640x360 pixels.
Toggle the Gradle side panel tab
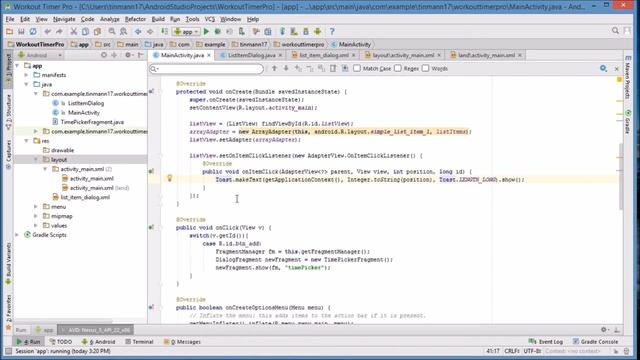pos(628,121)
